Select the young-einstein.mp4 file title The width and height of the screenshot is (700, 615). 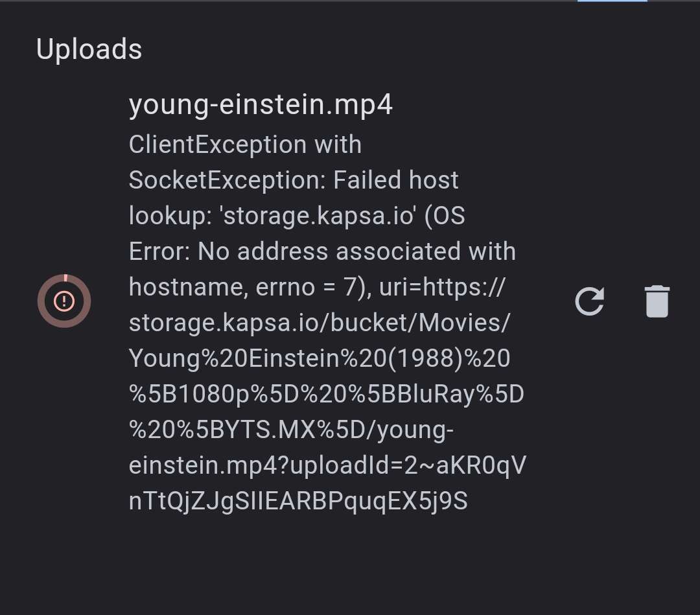click(x=261, y=106)
